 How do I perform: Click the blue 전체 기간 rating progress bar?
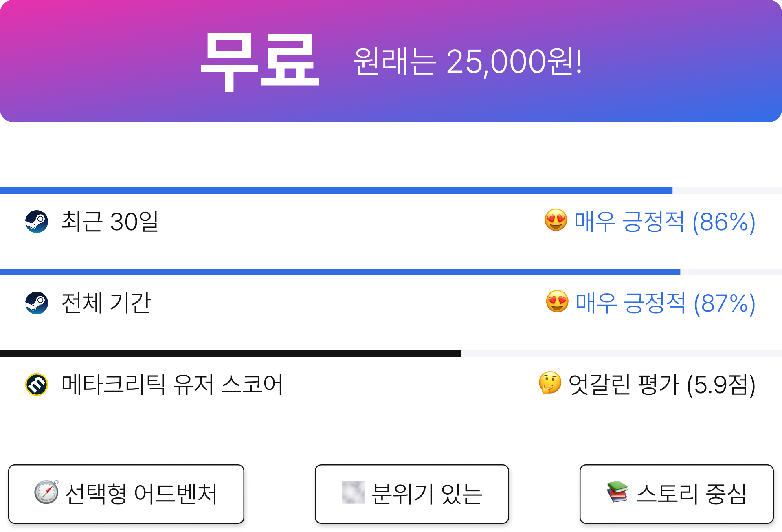[391, 272]
